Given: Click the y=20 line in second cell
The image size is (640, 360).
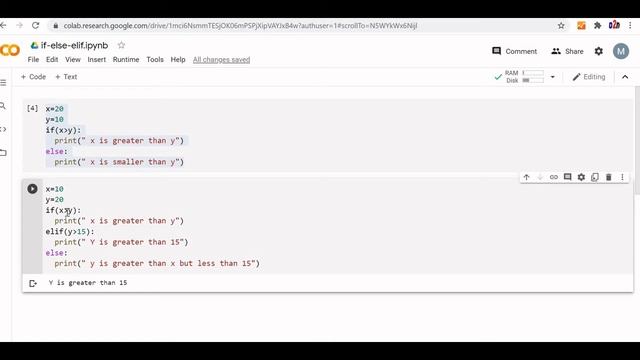Looking at the screenshot, I should click(x=55, y=199).
